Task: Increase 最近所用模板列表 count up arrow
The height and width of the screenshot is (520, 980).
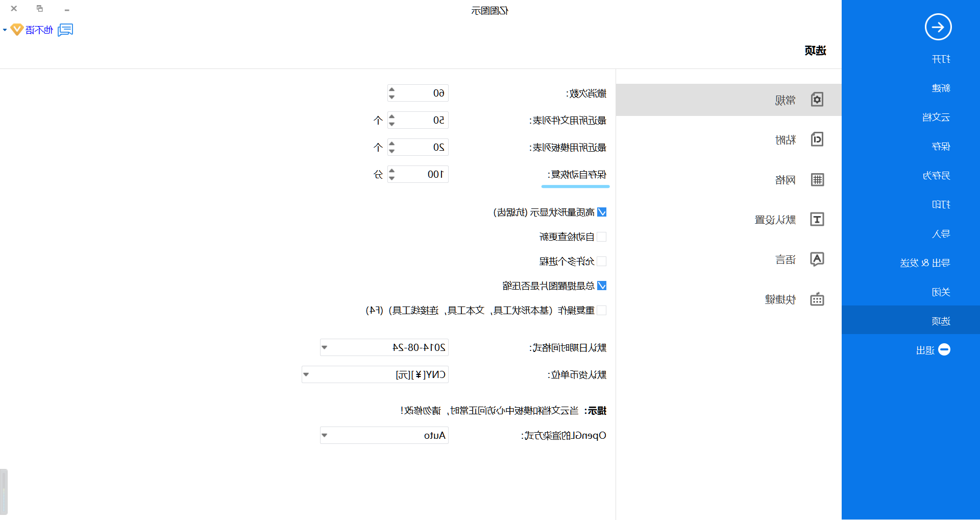Action: pyautogui.click(x=392, y=144)
